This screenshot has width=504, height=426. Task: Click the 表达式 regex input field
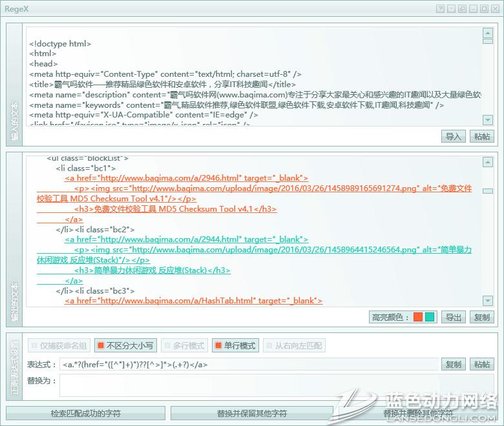tap(249, 365)
